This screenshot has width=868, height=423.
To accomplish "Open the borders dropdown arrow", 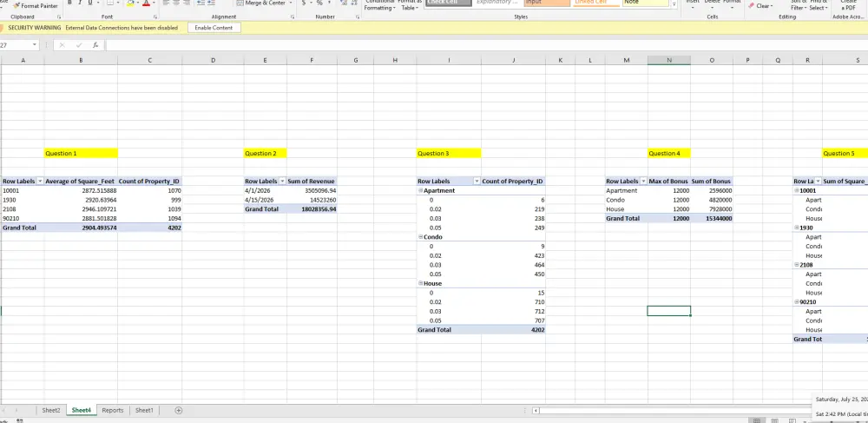I will [x=118, y=3].
